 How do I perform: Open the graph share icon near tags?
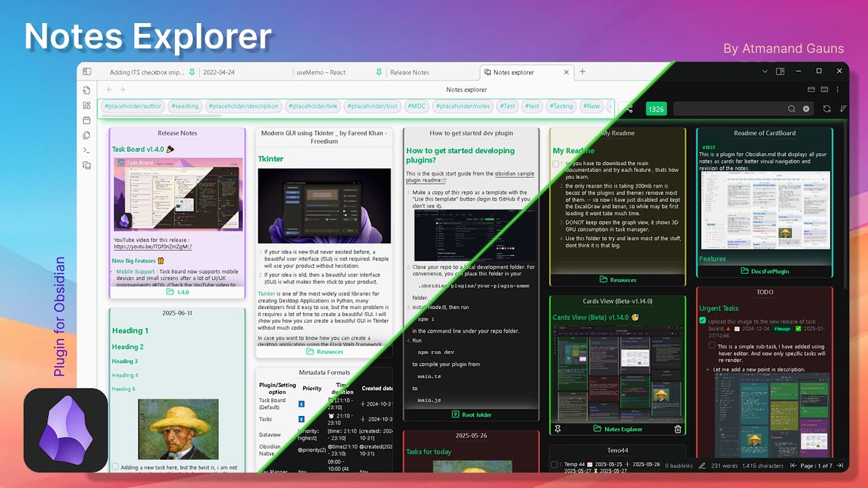pos(629,108)
